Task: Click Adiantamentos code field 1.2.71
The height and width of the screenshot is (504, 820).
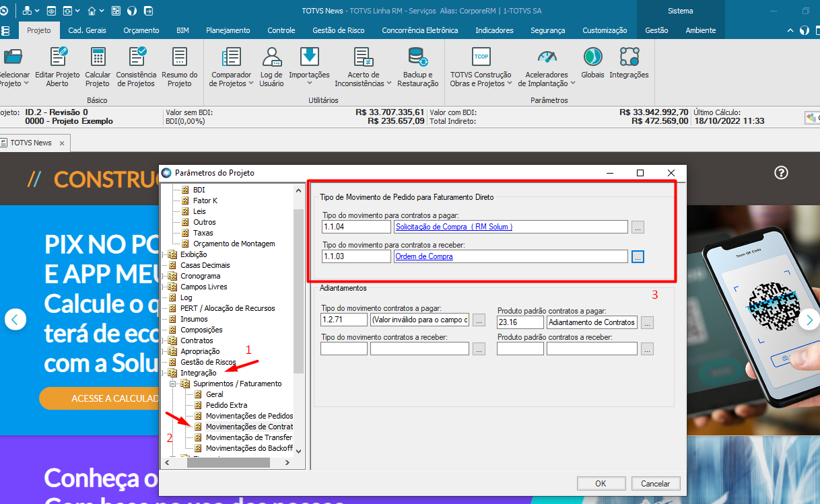Action: pyautogui.click(x=344, y=320)
